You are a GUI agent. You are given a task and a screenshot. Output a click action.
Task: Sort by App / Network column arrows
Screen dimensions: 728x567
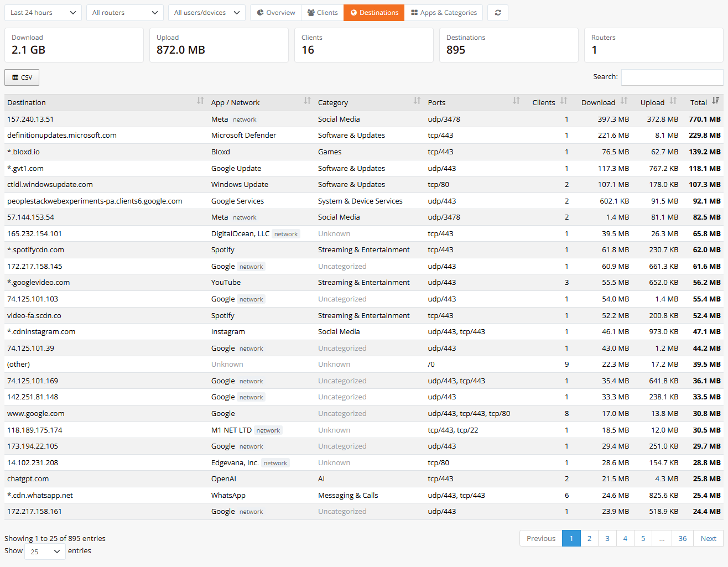307,101
